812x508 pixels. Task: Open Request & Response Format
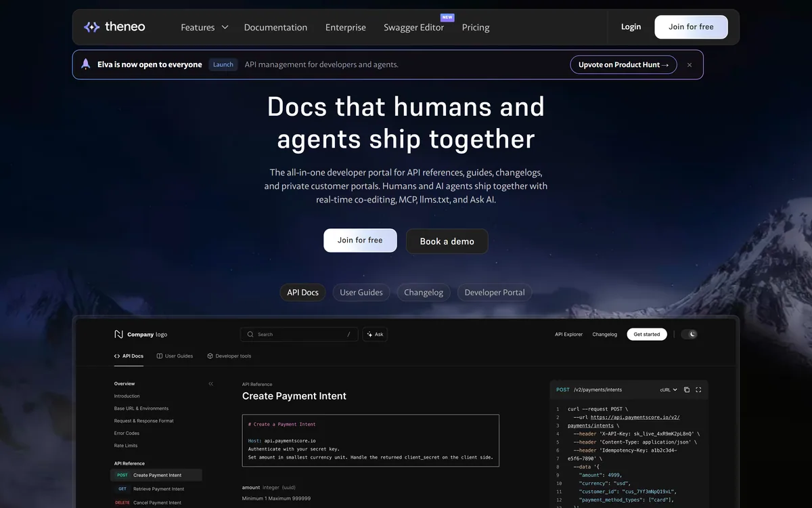click(144, 421)
